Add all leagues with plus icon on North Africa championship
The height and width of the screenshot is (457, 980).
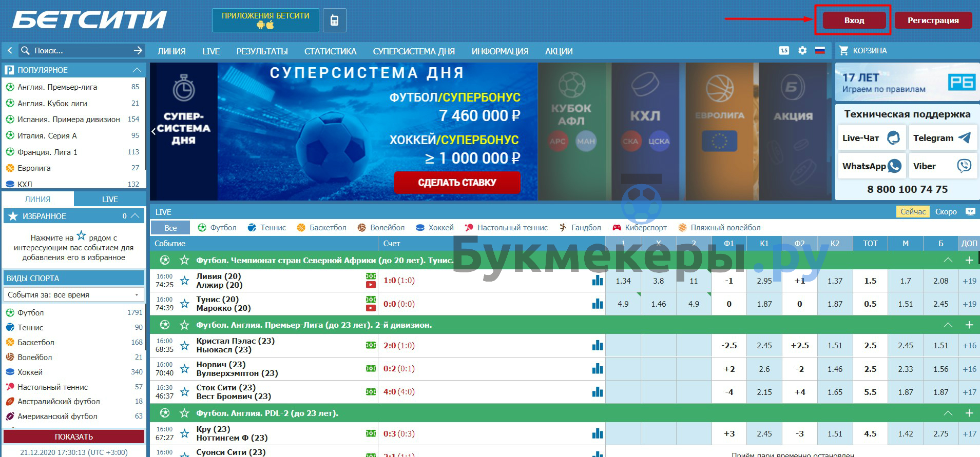(x=969, y=260)
